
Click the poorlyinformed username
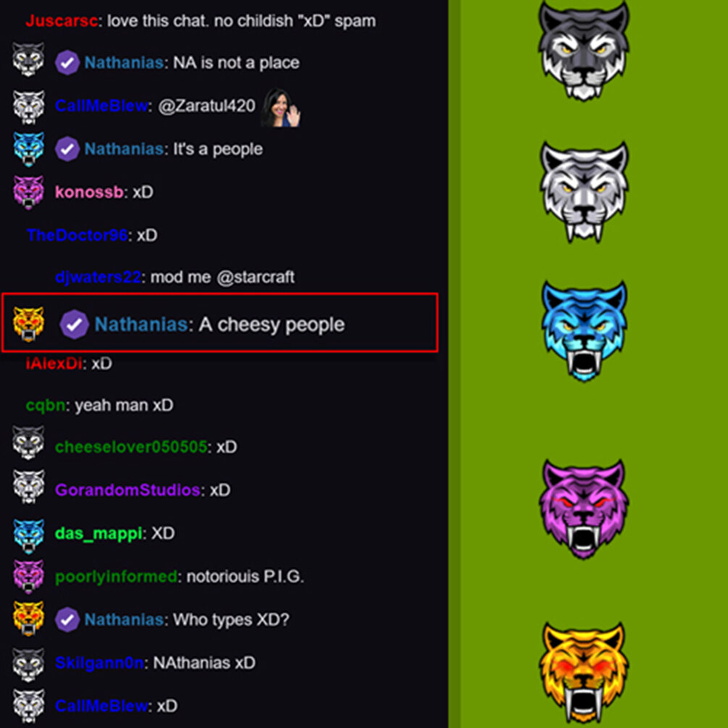click(x=116, y=577)
